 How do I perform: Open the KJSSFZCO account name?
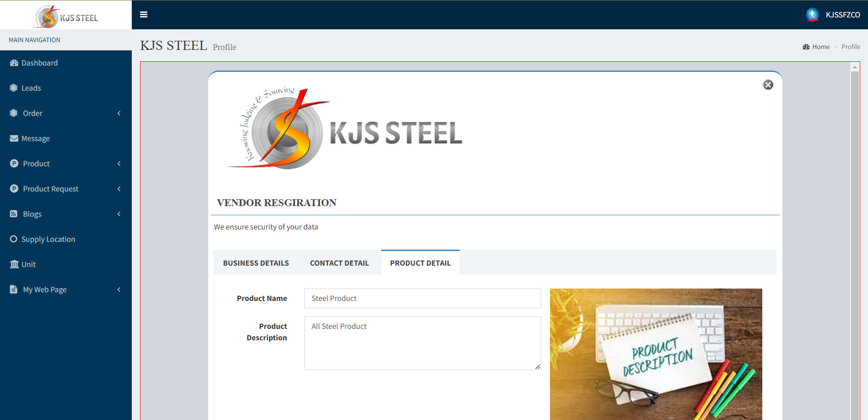[843, 15]
